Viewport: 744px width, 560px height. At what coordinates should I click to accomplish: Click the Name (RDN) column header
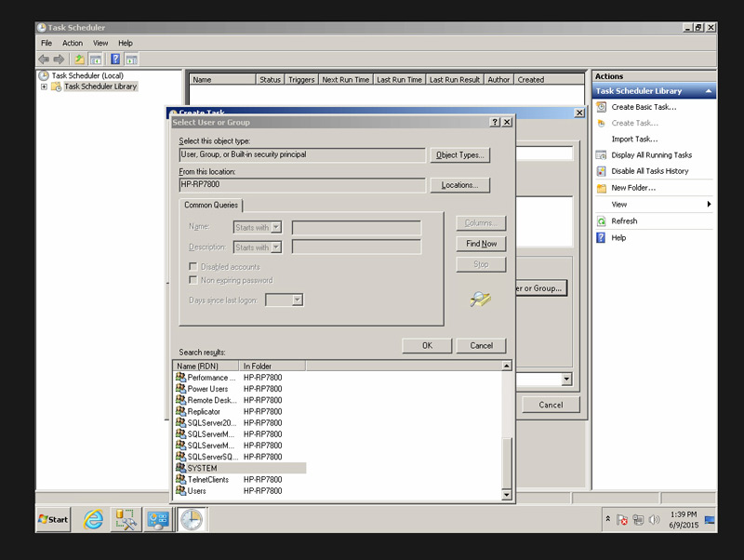pos(206,366)
